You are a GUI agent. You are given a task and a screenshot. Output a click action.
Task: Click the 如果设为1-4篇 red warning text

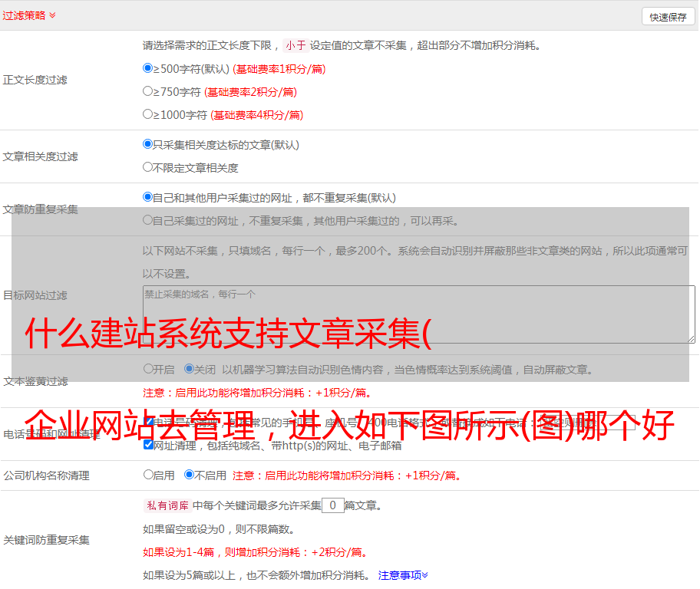point(256,552)
